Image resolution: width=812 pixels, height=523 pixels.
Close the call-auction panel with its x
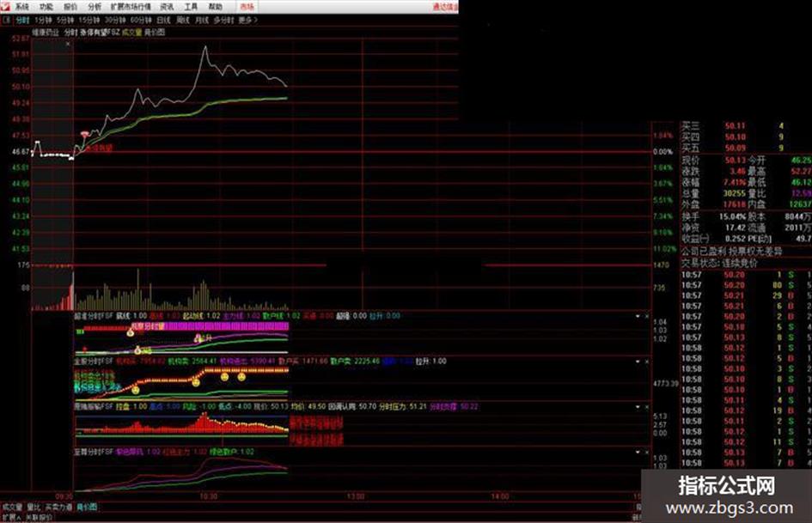pos(68,44)
